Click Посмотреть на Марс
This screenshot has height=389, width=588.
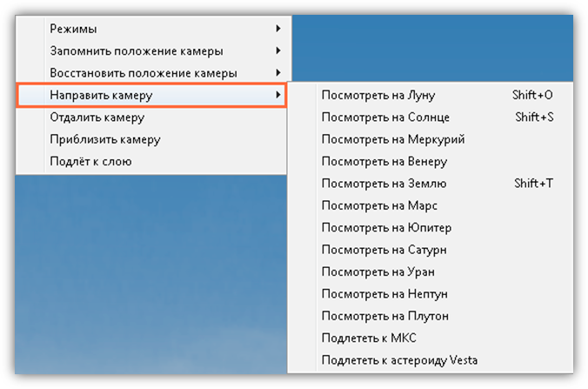click(x=379, y=205)
